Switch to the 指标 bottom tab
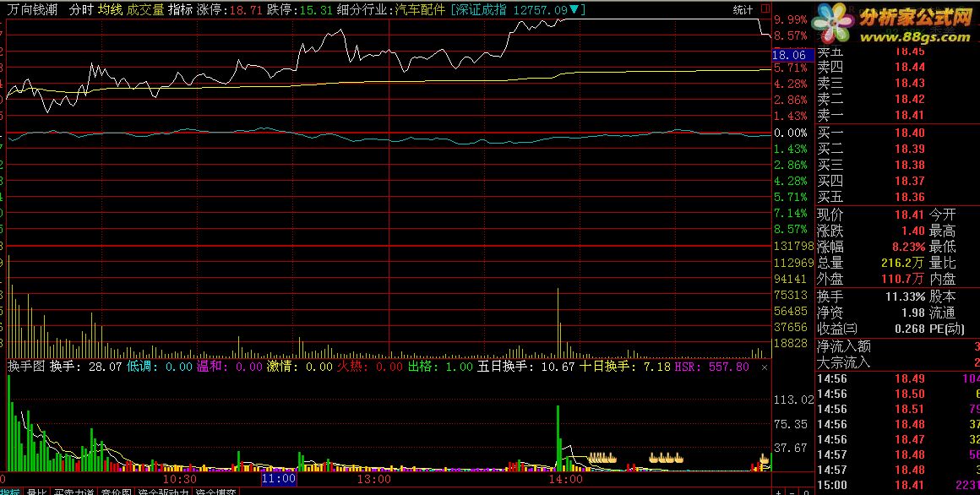980x495 pixels. point(10,492)
